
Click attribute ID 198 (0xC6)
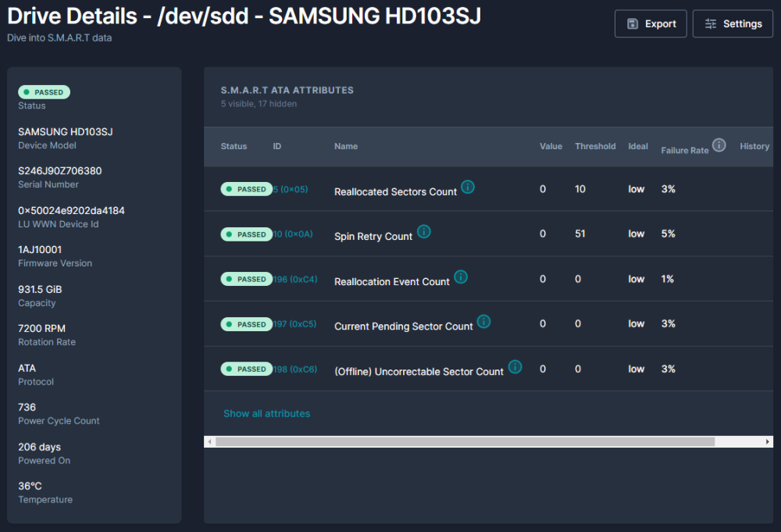coord(295,370)
